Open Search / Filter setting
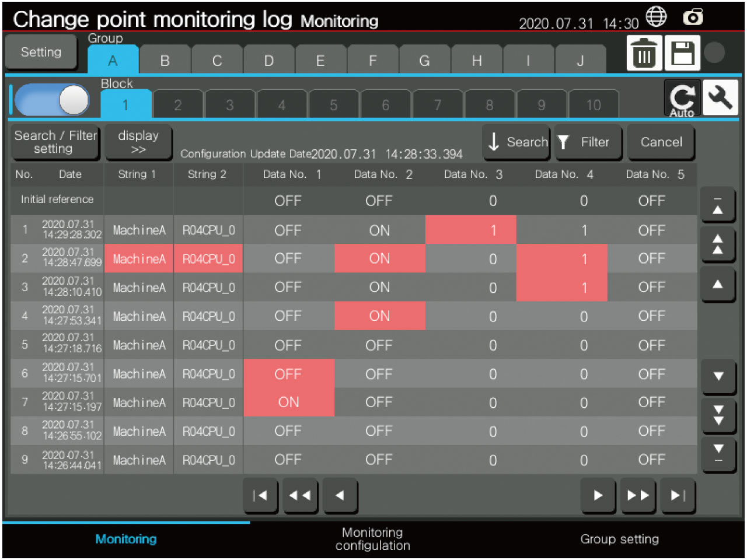 pyautogui.click(x=55, y=142)
